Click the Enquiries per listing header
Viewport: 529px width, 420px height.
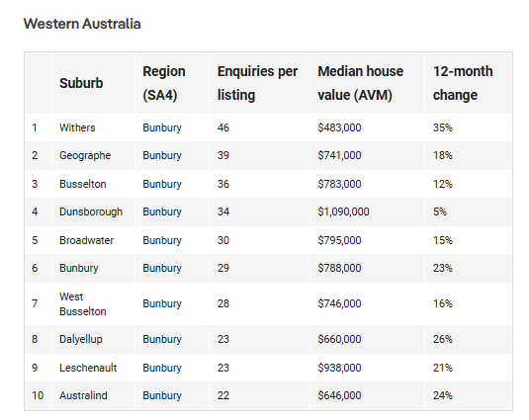257,83
